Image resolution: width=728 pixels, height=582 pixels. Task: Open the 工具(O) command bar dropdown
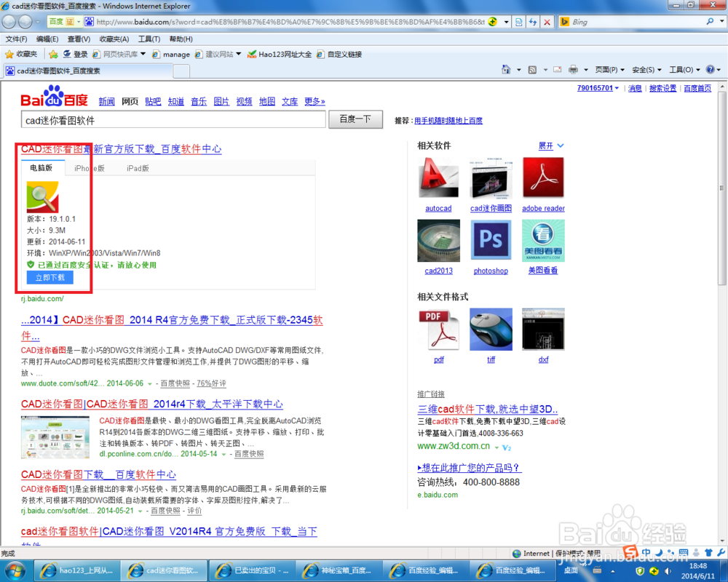point(684,70)
